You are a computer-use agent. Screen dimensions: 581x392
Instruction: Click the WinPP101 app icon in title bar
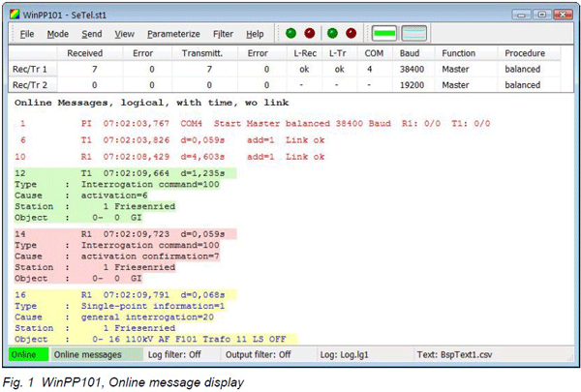15,15
